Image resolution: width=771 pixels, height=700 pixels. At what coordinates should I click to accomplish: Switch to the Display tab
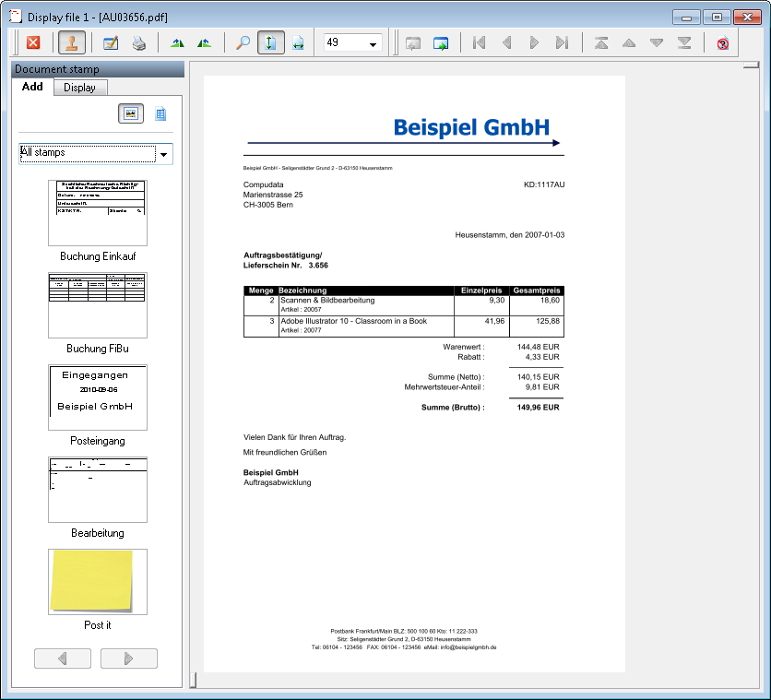79,88
